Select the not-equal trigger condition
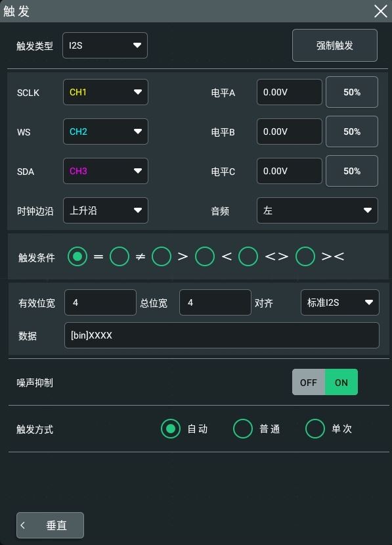392x545 pixels. click(120, 256)
